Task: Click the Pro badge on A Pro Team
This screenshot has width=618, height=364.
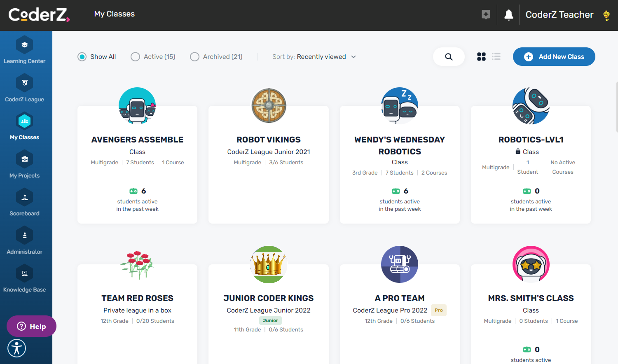Action: (439, 310)
